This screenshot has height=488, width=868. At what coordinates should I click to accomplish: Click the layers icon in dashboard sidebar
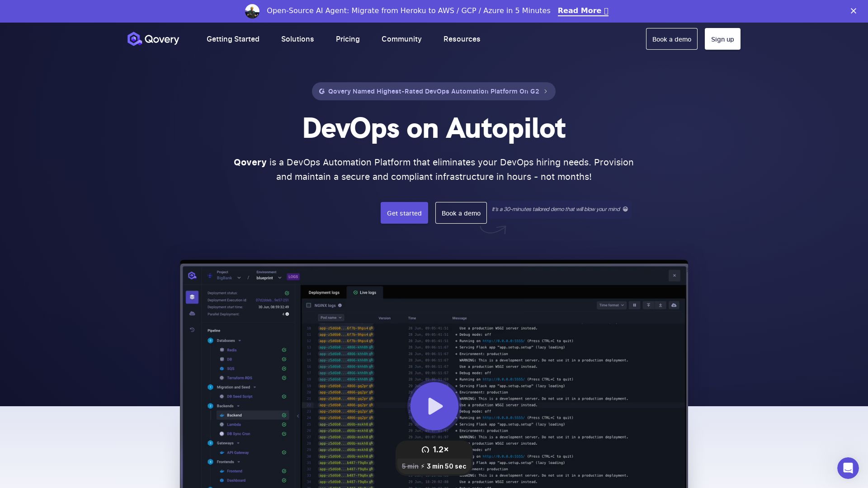[x=192, y=297]
